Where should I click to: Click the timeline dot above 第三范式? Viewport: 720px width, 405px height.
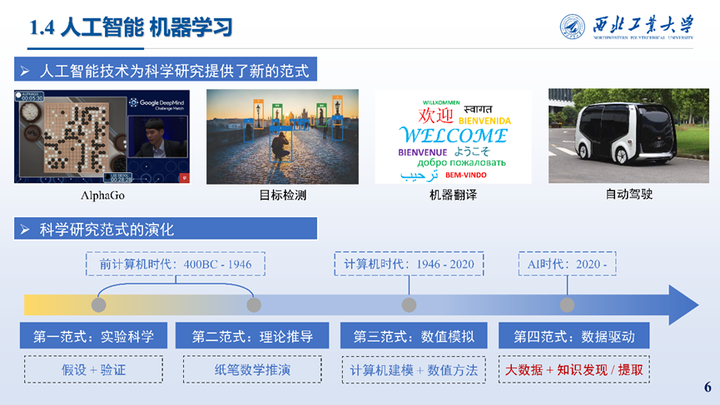click(409, 305)
